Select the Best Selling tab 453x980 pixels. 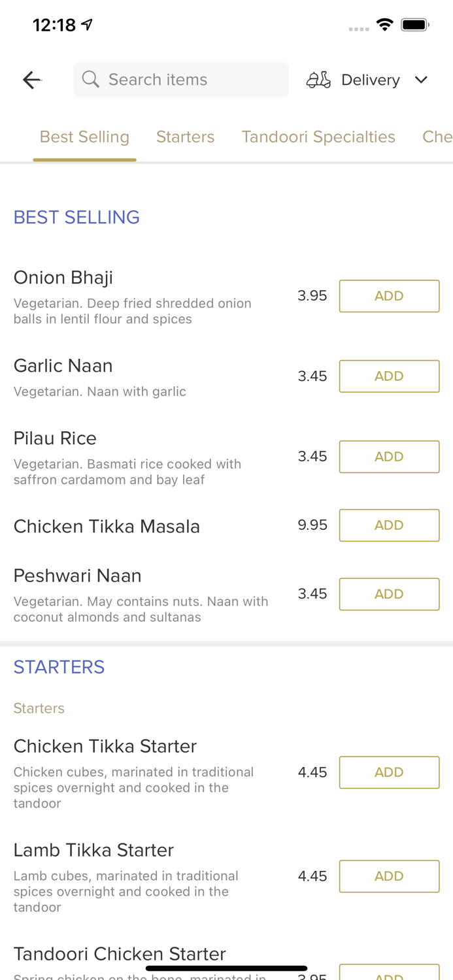click(84, 137)
